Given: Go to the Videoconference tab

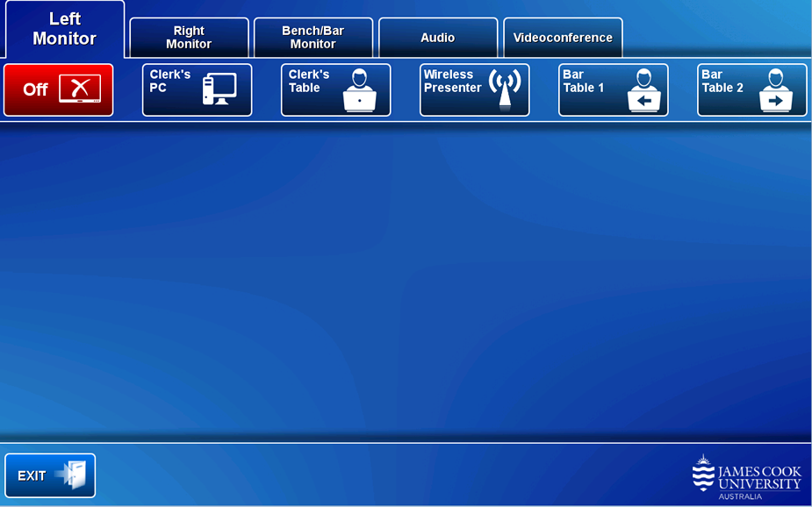Looking at the screenshot, I should pyautogui.click(x=563, y=37).
